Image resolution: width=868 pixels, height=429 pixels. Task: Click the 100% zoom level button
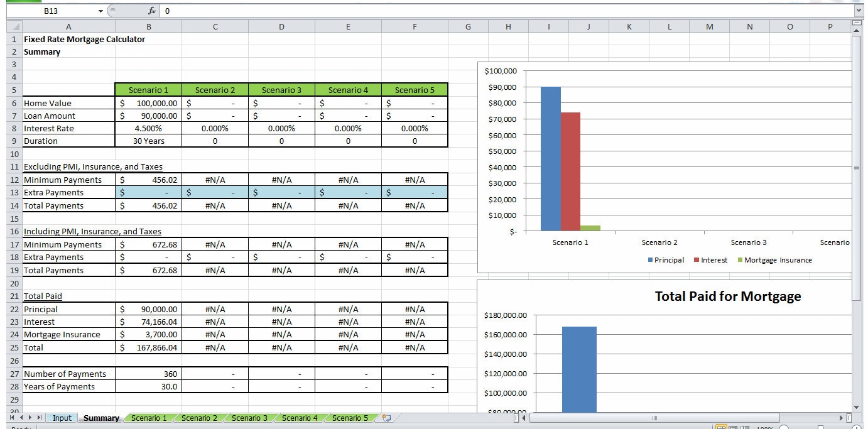point(764,426)
